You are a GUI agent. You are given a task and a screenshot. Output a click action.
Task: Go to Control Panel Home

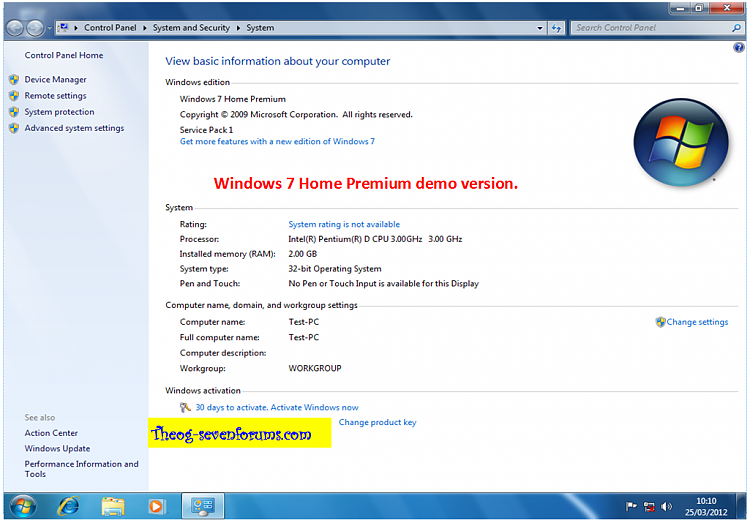64,55
